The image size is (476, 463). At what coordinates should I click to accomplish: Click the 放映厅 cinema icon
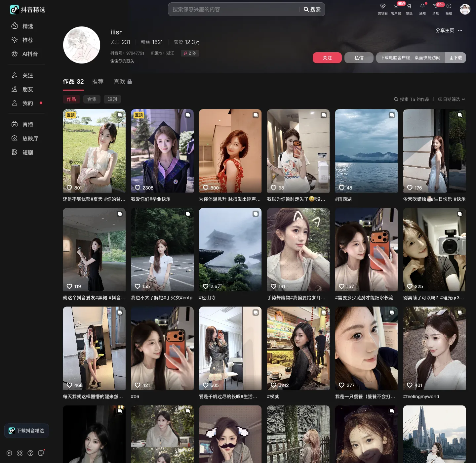(x=15, y=138)
